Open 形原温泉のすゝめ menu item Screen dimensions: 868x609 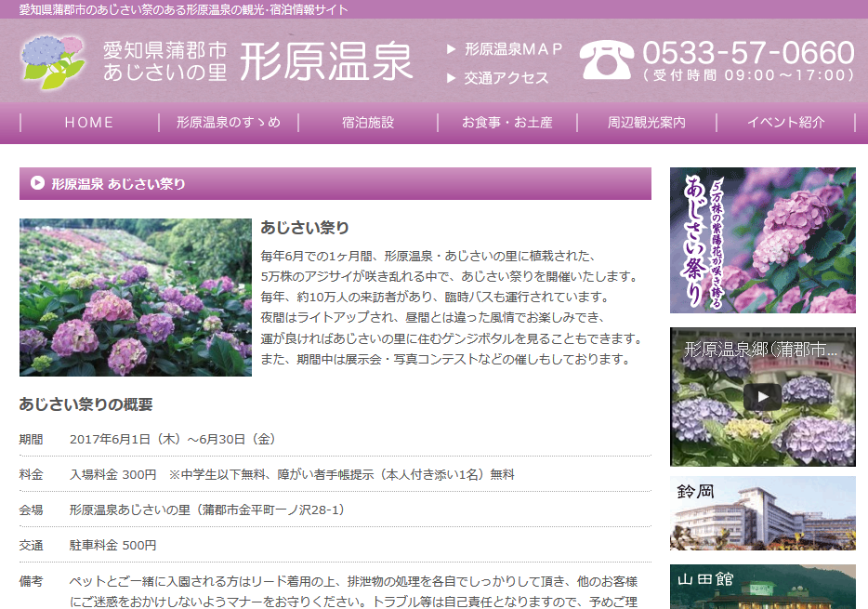point(228,123)
